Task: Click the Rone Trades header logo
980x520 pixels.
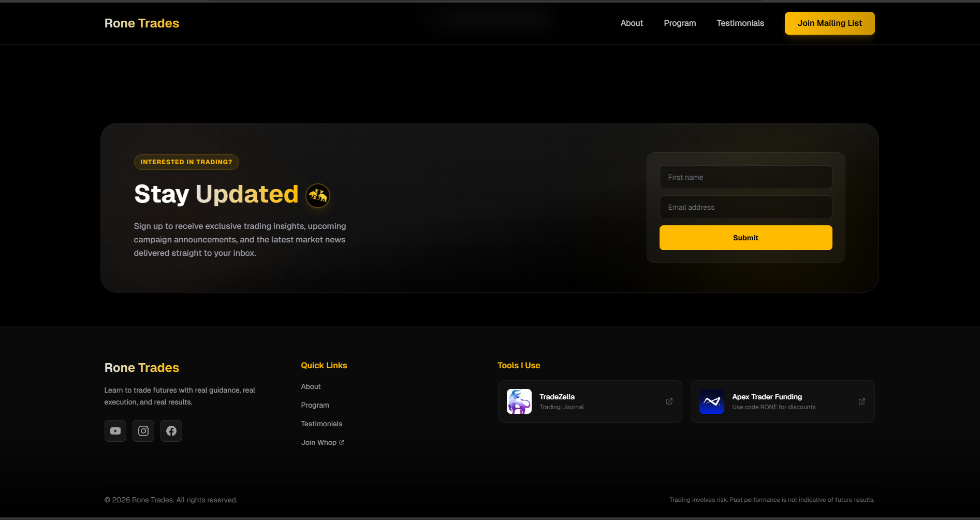Action: (142, 23)
